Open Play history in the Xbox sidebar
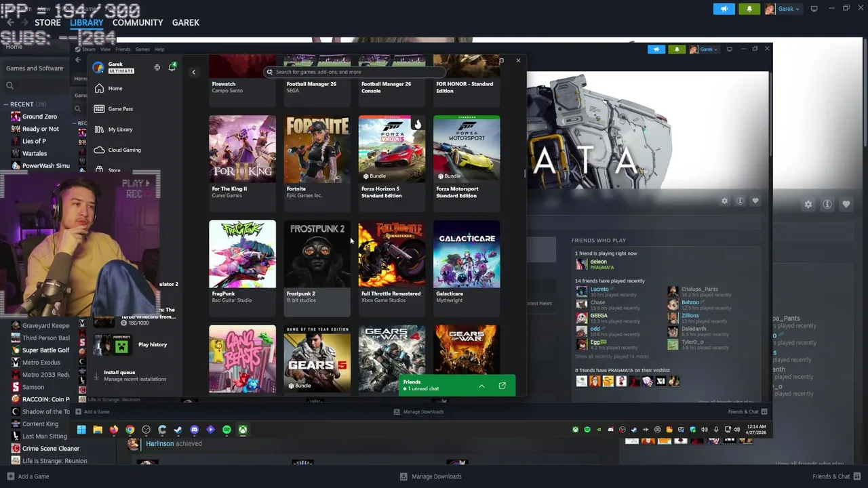Viewport: 868px width, 488px height. [x=131, y=346]
